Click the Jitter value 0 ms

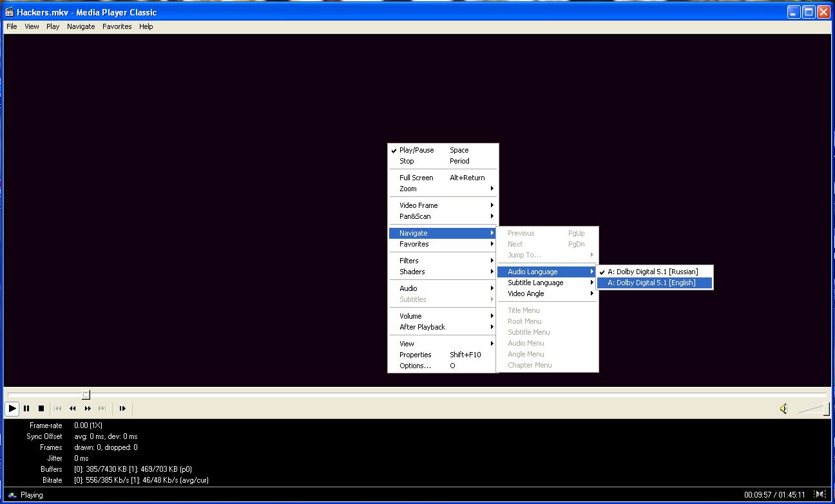pos(81,458)
